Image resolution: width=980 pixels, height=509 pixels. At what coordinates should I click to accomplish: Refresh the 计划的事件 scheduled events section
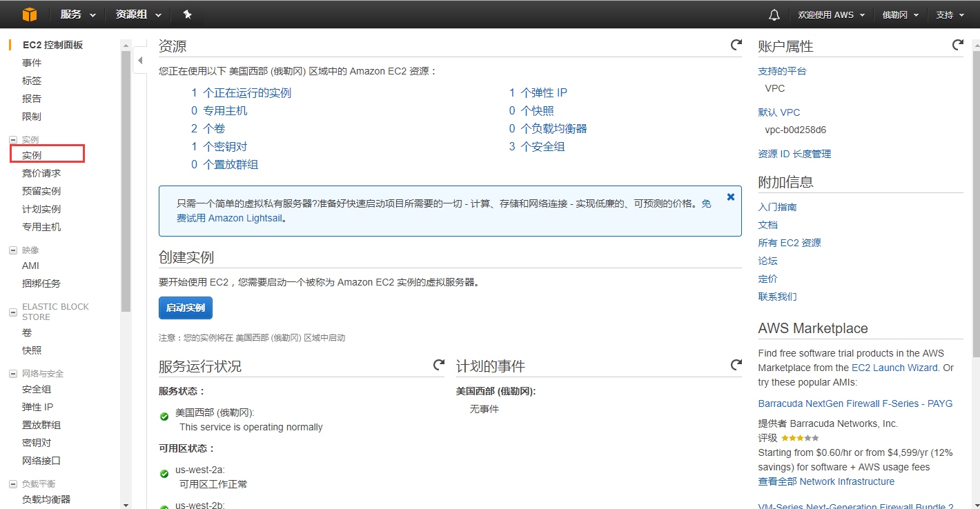736,365
